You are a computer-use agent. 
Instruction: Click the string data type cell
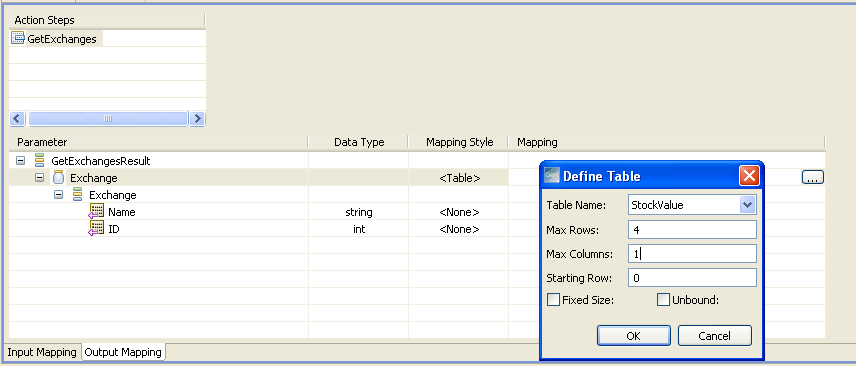[x=359, y=212]
